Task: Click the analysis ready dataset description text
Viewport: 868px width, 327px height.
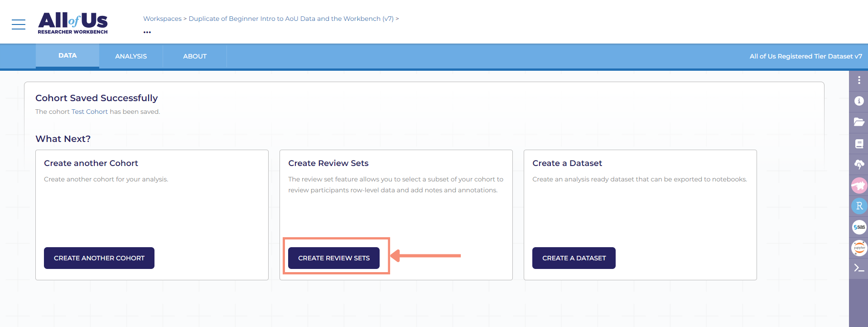Action: tap(640, 179)
